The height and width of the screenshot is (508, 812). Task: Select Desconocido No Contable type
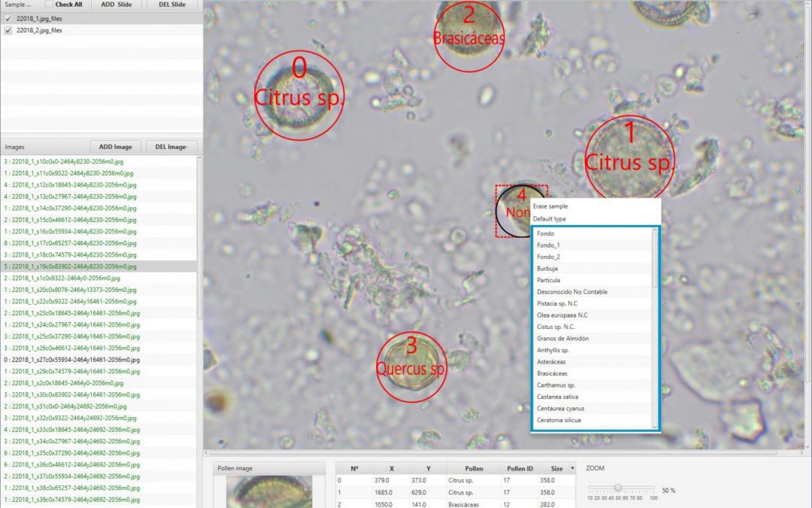(592, 292)
